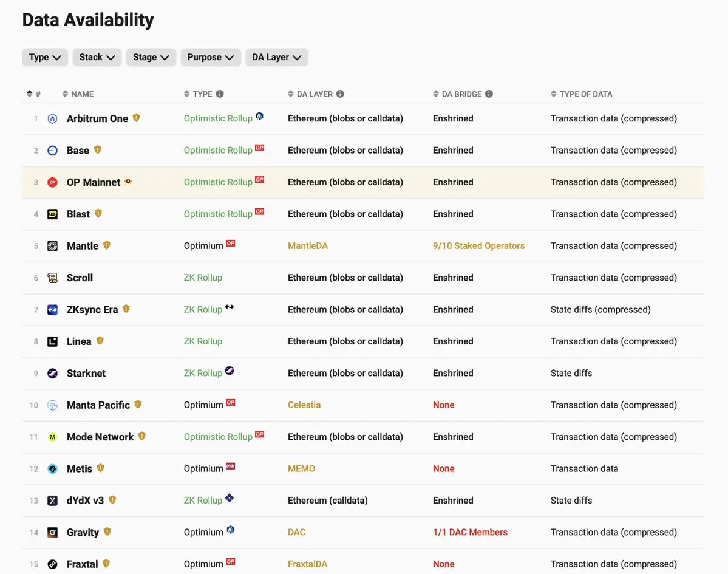Screen dimensions: 728x574
Task: Sort table by NAME column
Action: 78,94
